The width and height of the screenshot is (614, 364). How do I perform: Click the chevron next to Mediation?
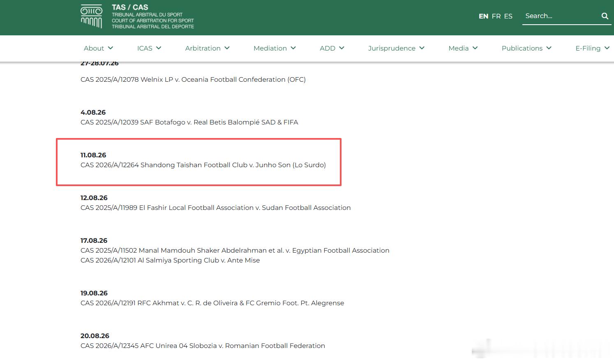[293, 48]
